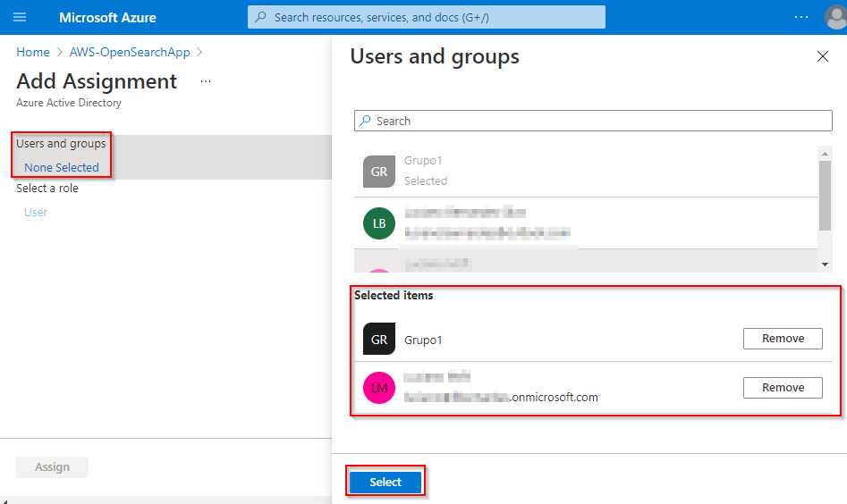Click the Azure Active Directory subtitle
Image resolution: width=847 pixels, height=504 pixels.
pyautogui.click(x=69, y=103)
